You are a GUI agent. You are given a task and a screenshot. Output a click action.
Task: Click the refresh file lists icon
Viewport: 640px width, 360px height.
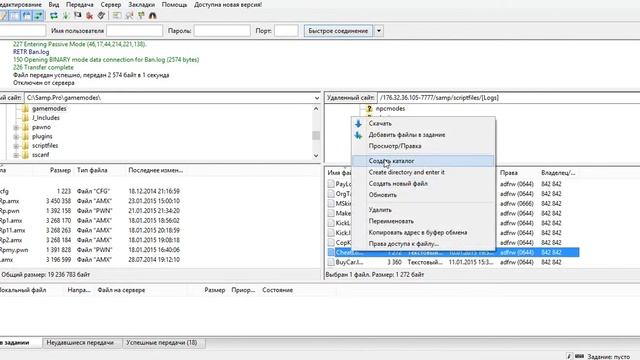[x=53, y=16]
